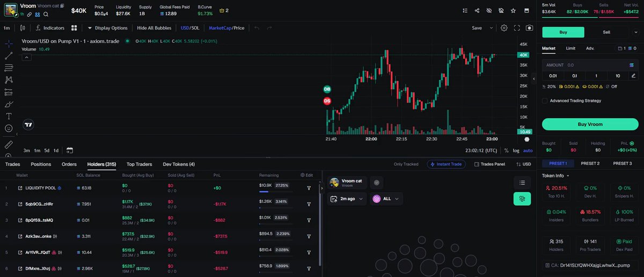Screen dimensions: 644x277
Task: Open the Indicators menu
Action: tap(50, 28)
